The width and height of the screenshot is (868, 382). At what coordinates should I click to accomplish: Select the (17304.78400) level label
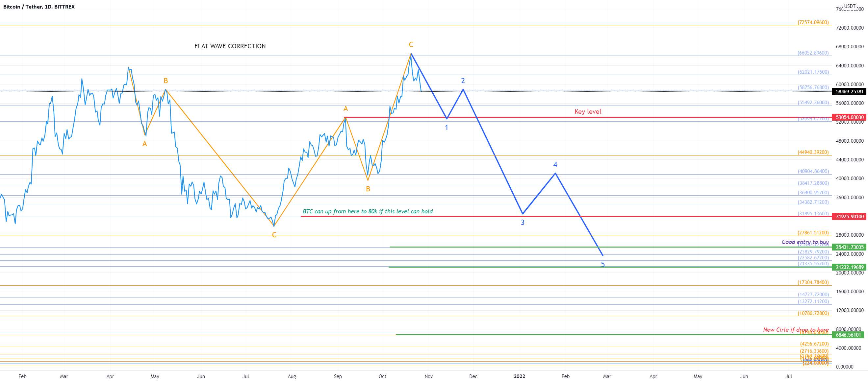click(x=813, y=282)
